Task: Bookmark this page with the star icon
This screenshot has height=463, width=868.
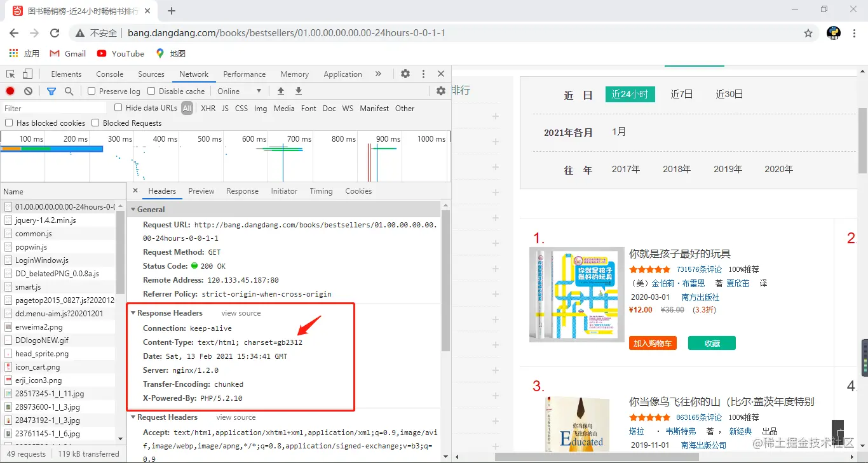Action: pos(808,33)
